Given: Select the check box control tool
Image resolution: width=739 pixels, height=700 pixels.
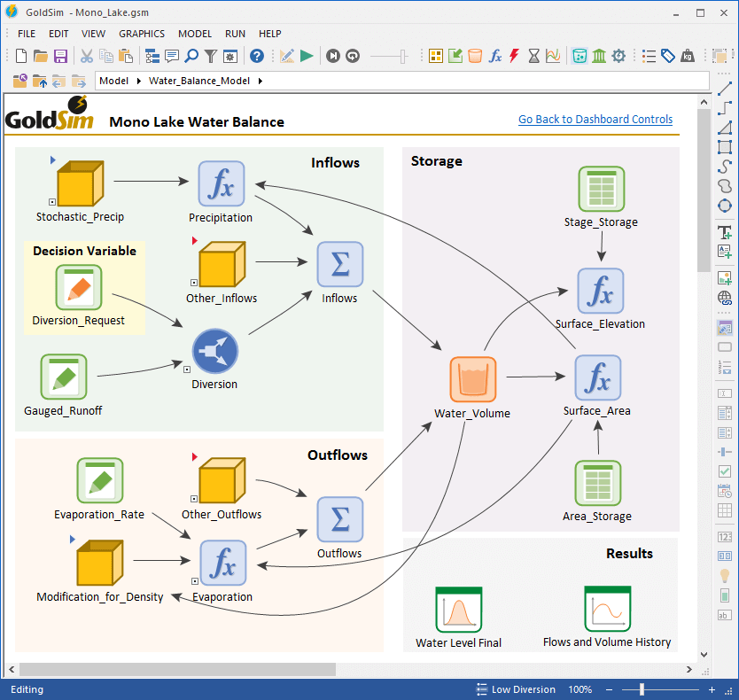Looking at the screenshot, I should tap(724, 471).
